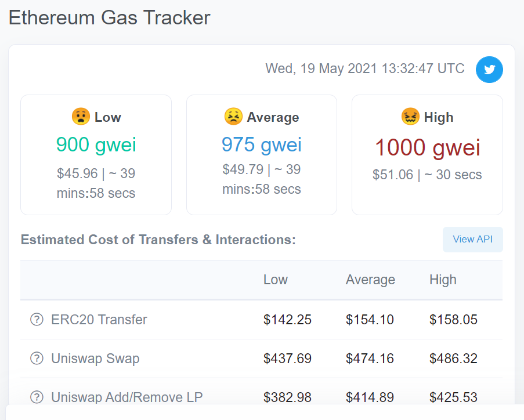This screenshot has height=420, width=524.
Task: Select the 975 gwei average price
Action: [261, 144]
